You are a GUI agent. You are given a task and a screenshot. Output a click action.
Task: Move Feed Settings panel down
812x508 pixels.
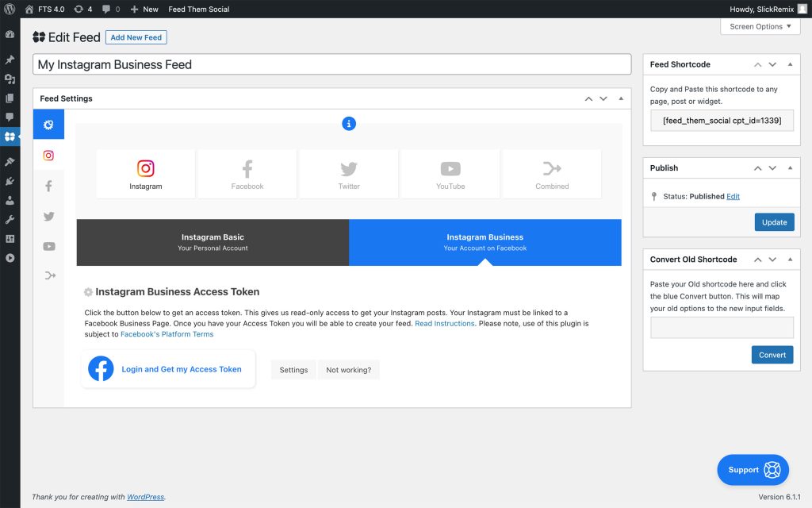603,98
